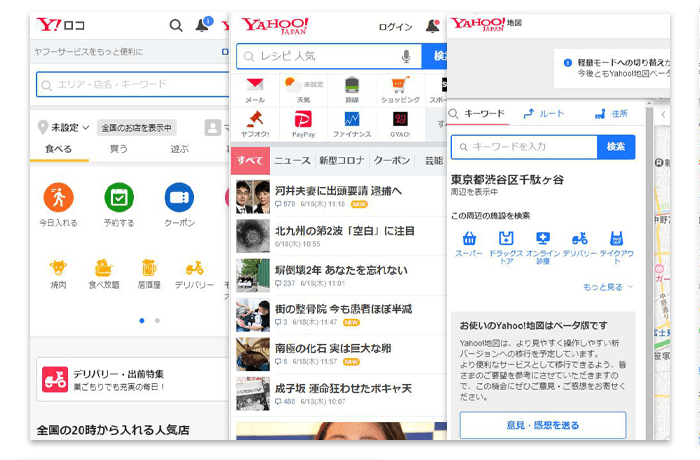Open search in Yahoo! Loco header
Viewport: 700px width, 460px height.
[176, 25]
